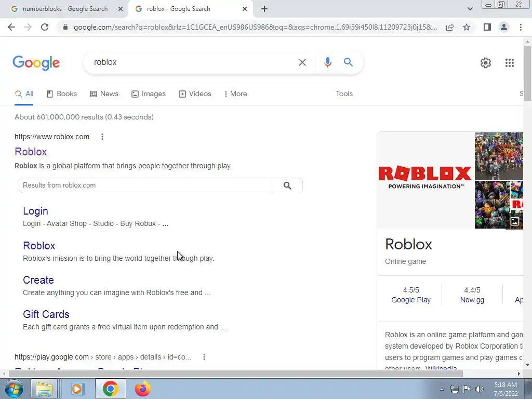
Task: Open the Roblox characters crowd thumbnail
Action: (x=499, y=156)
